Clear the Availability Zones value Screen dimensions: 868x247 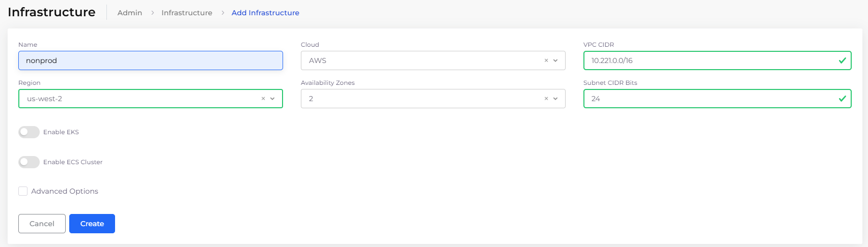(x=546, y=99)
